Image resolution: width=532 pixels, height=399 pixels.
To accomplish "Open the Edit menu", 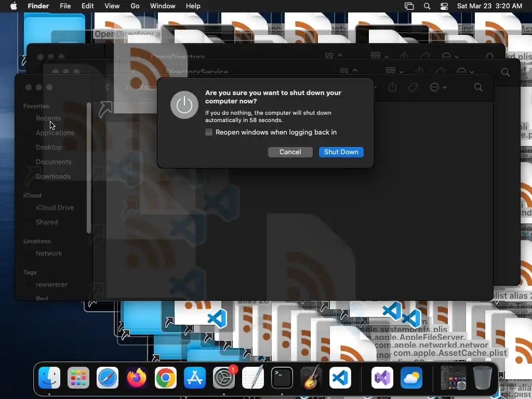I will (x=87, y=6).
